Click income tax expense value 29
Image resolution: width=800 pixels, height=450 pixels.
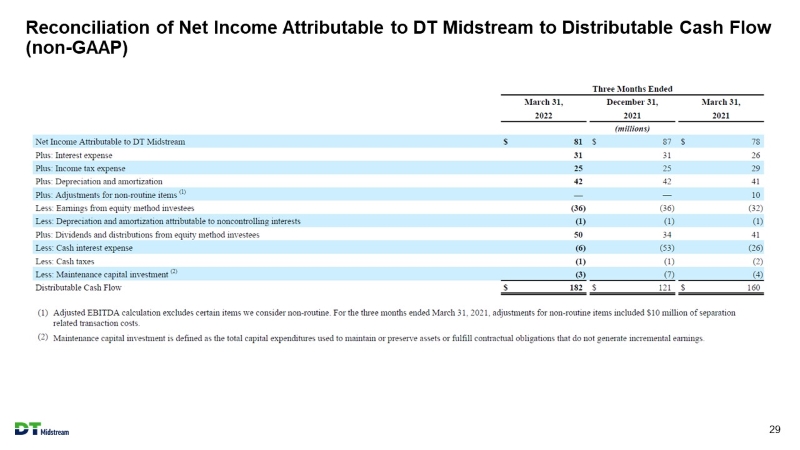(756, 168)
